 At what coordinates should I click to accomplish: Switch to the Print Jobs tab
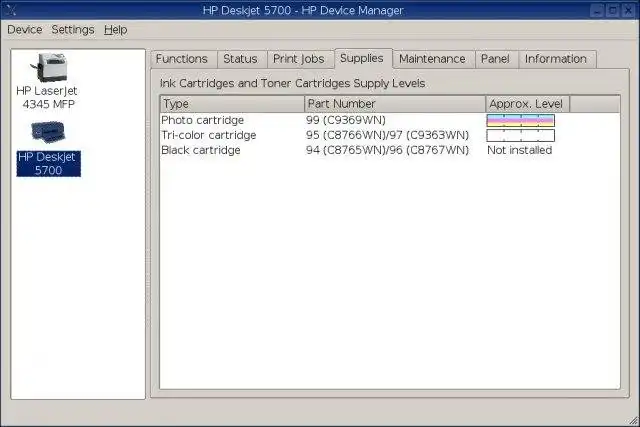(x=299, y=59)
